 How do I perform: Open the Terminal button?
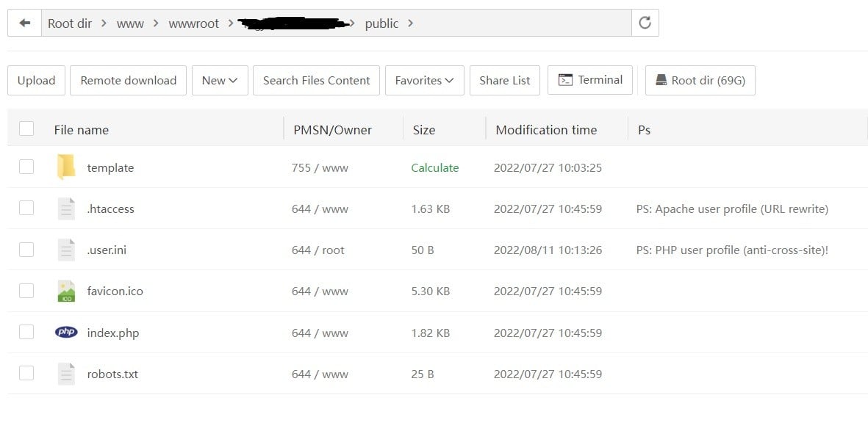click(x=590, y=80)
